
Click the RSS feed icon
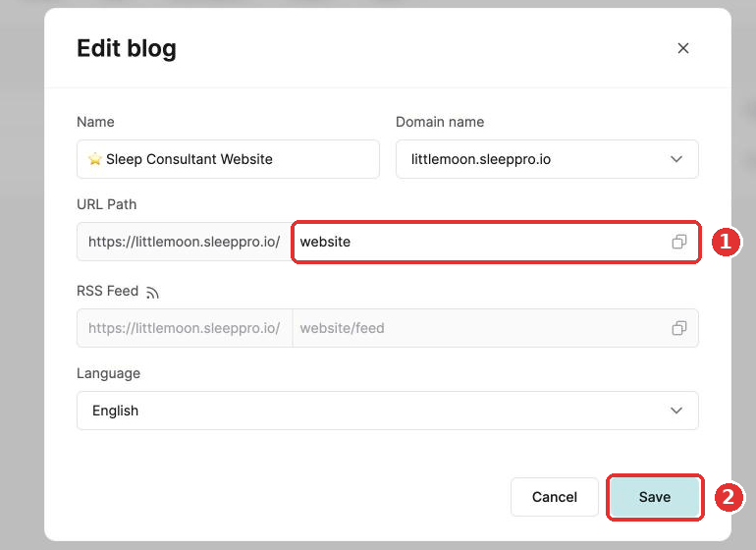pyautogui.click(x=152, y=293)
